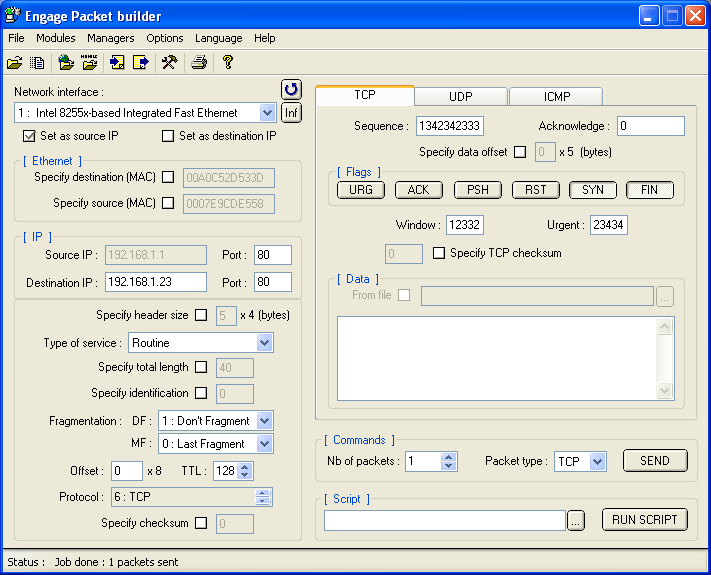This screenshot has width=711, height=575.
Task: Open the Packet type dropdown
Action: pos(598,462)
